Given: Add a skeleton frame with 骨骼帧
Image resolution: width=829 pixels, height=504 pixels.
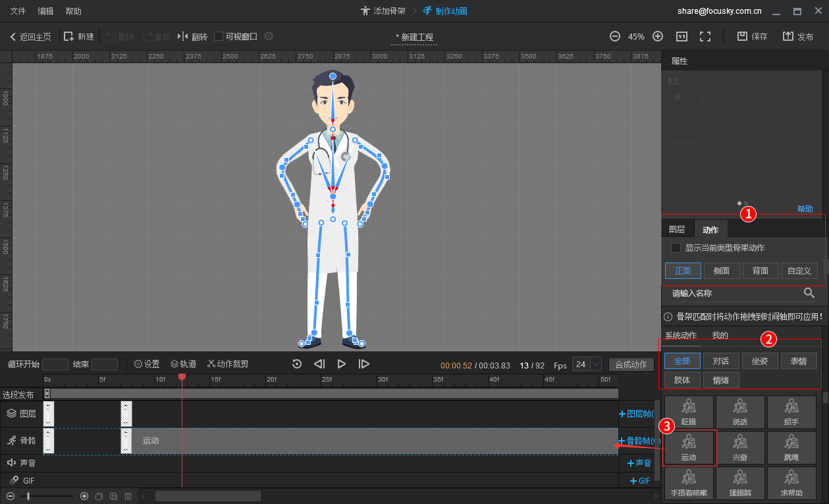Looking at the screenshot, I should (635, 441).
